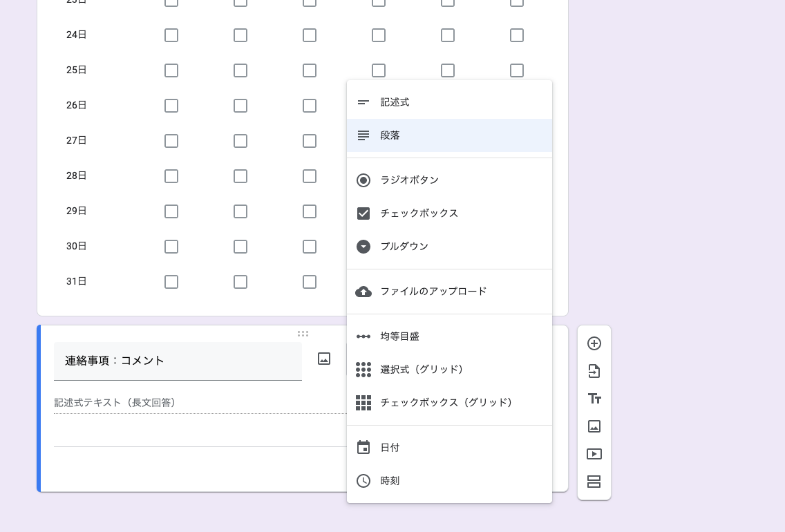The image size is (785, 532).
Task: Check the last checkbox in row 24日
Action: click(x=517, y=35)
